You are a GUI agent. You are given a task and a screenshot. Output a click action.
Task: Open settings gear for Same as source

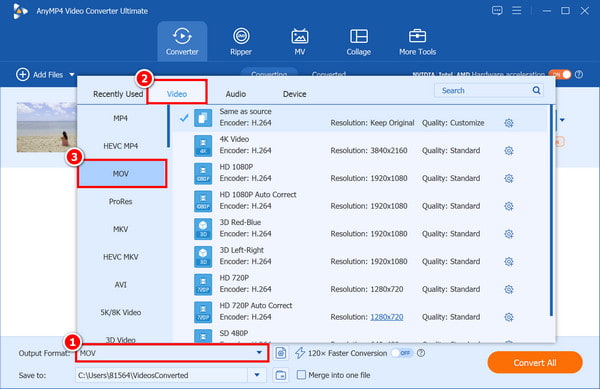[509, 123]
